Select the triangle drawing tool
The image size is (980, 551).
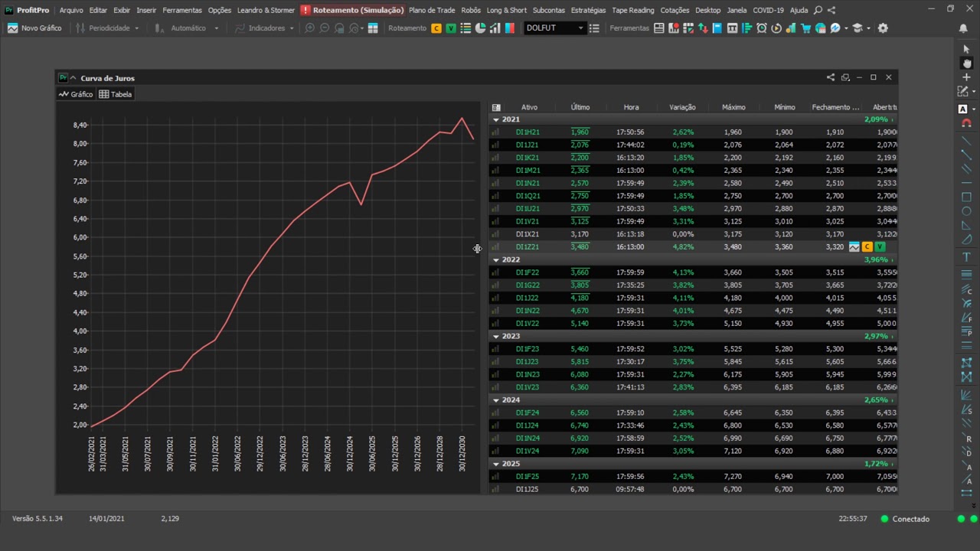966,226
